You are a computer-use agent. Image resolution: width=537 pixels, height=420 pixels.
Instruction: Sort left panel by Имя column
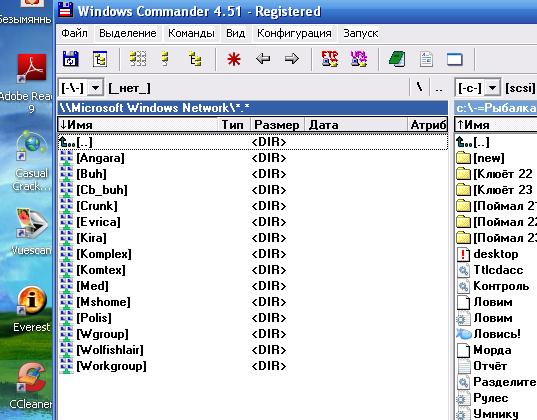click(138, 125)
